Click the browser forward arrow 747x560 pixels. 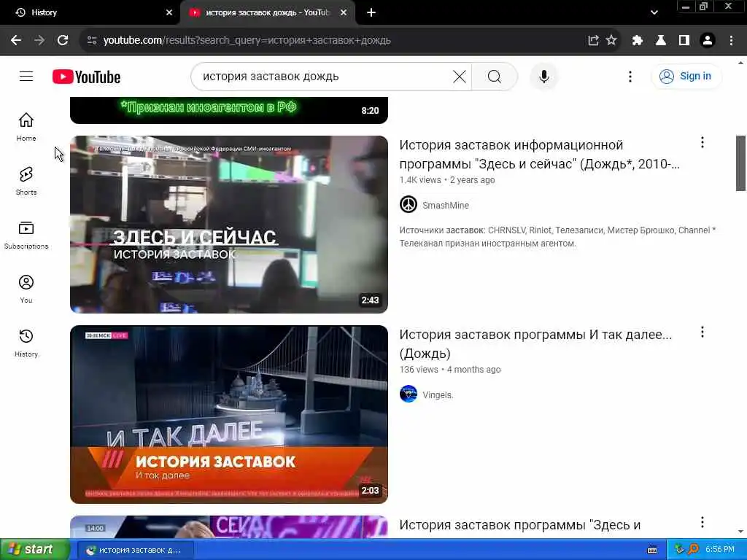coord(39,40)
